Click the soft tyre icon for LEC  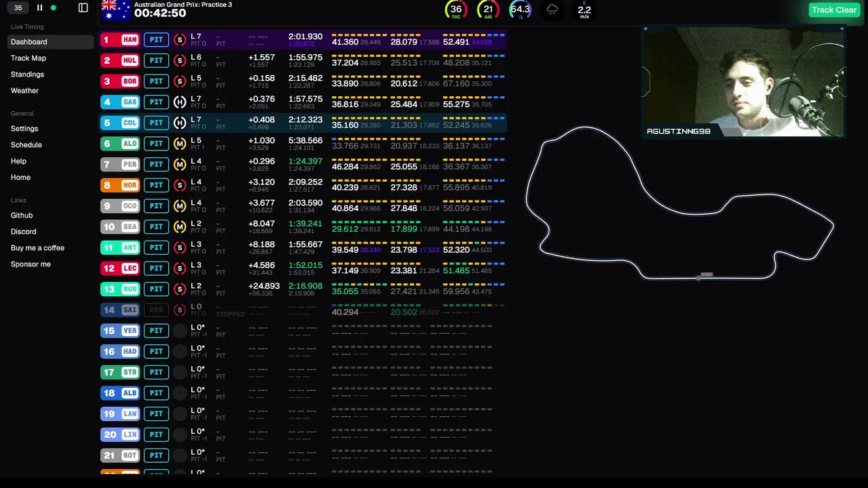point(180,268)
